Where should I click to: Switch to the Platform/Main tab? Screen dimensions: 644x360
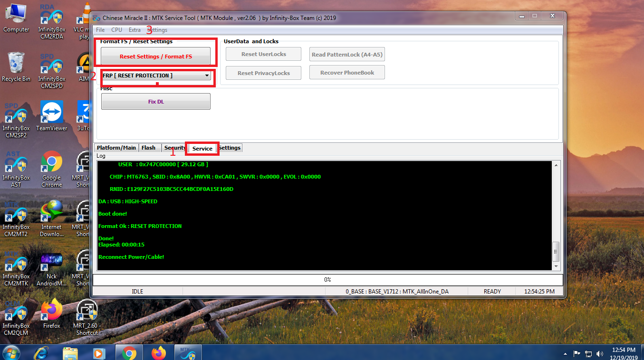(x=116, y=148)
